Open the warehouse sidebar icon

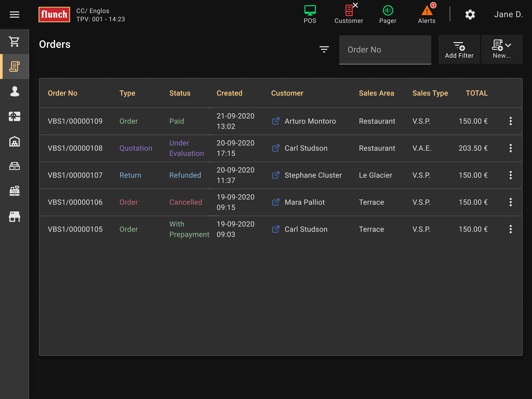14,141
